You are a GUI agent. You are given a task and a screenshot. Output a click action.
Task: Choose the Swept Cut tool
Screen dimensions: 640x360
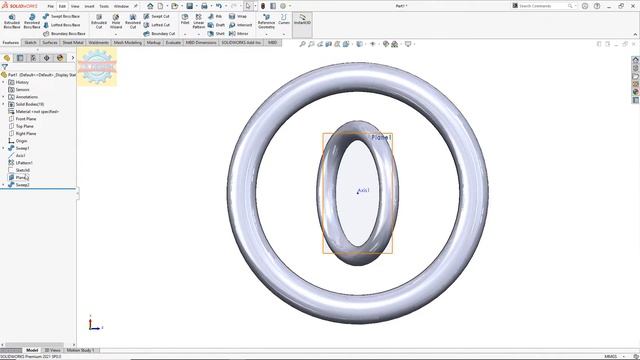156,16
